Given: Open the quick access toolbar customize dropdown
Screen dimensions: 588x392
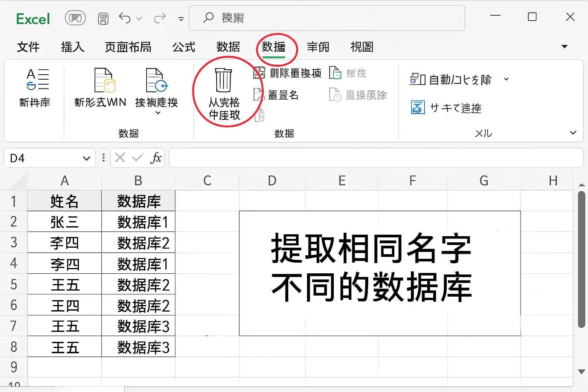Looking at the screenshot, I should (x=181, y=19).
